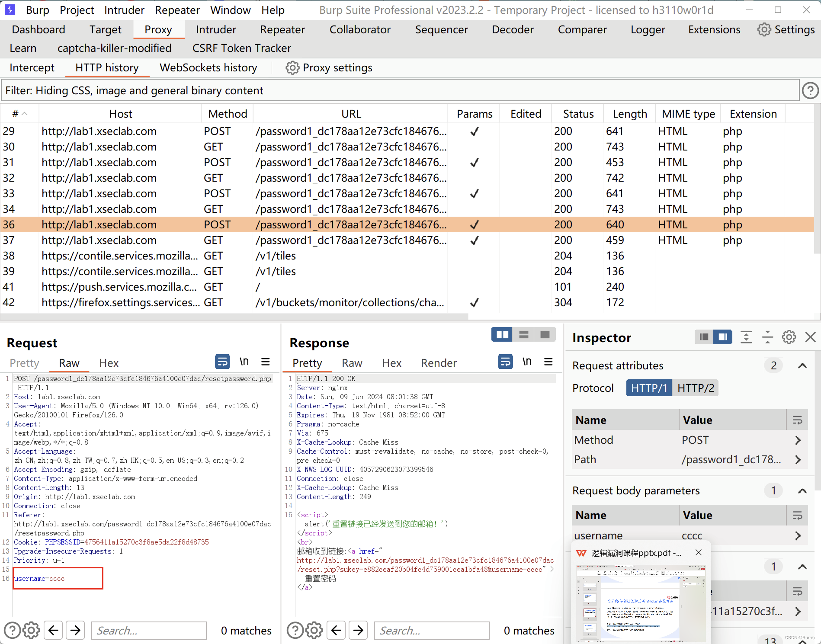Viewport: 821px width, 644px height.
Task: Switch to the Decoder tab
Action: pos(513,29)
